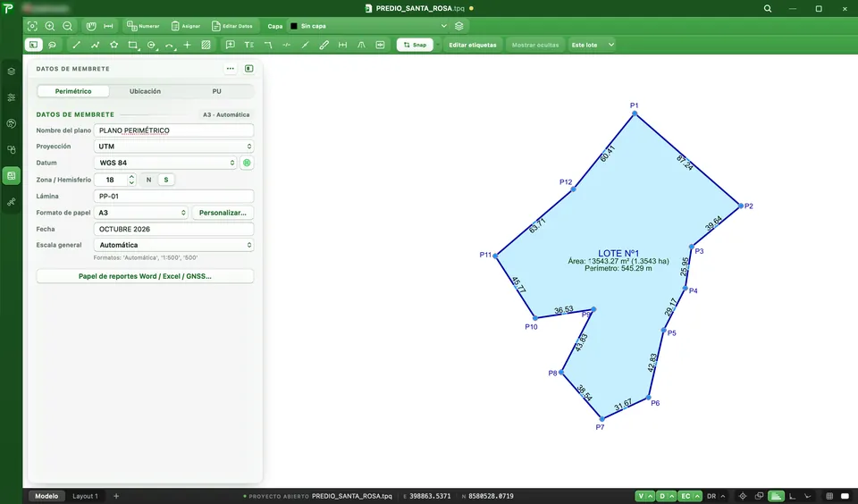
Task: Switch to the Ubicación tab
Action: (x=145, y=91)
